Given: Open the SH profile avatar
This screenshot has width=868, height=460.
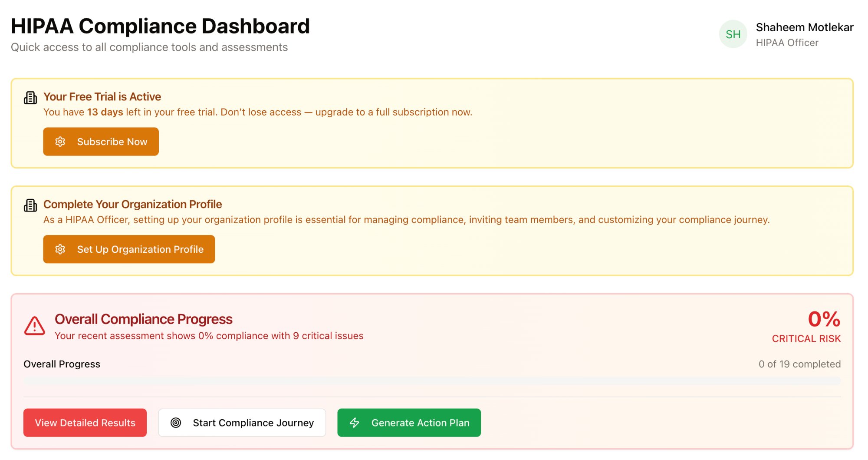Looking at the screenshot, I should tap(733, 34).
